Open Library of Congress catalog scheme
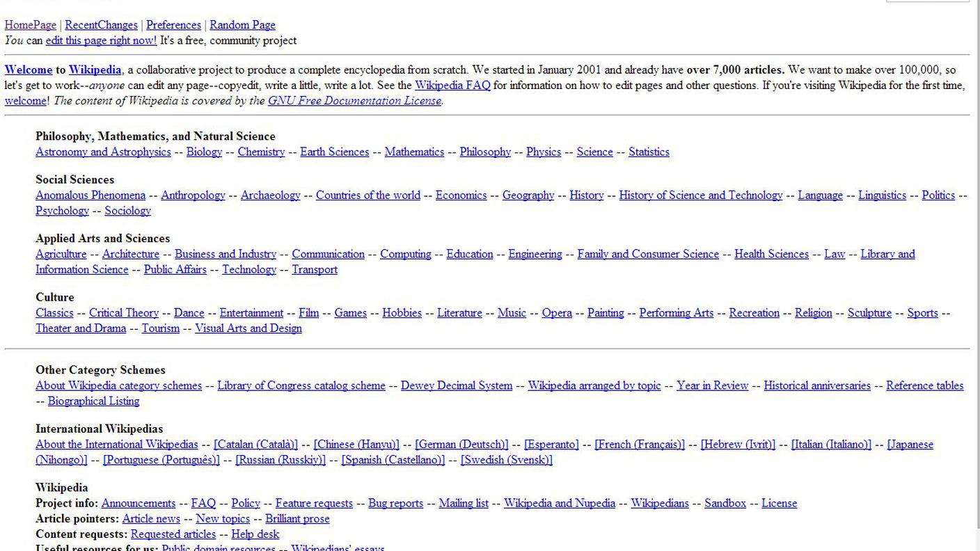The width and height of the screenshot is (980, 551). pyautogui.click(x=301, y=386)
